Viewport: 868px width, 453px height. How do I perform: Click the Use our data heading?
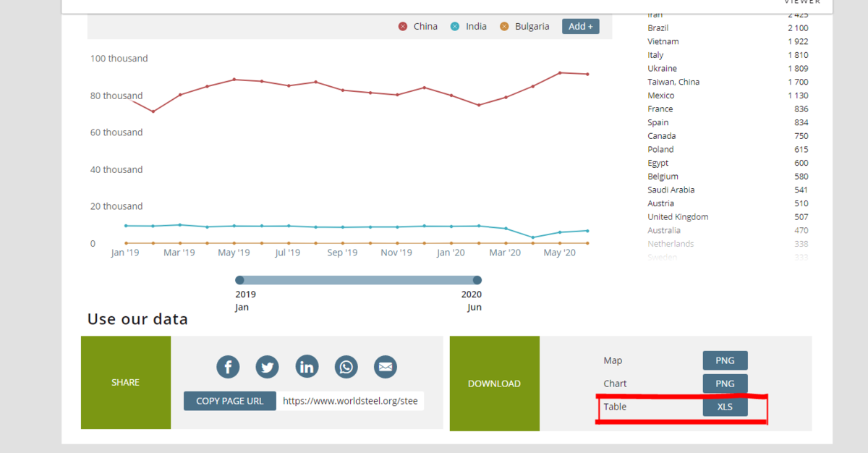pyautogui.click(x=137, y=319)
